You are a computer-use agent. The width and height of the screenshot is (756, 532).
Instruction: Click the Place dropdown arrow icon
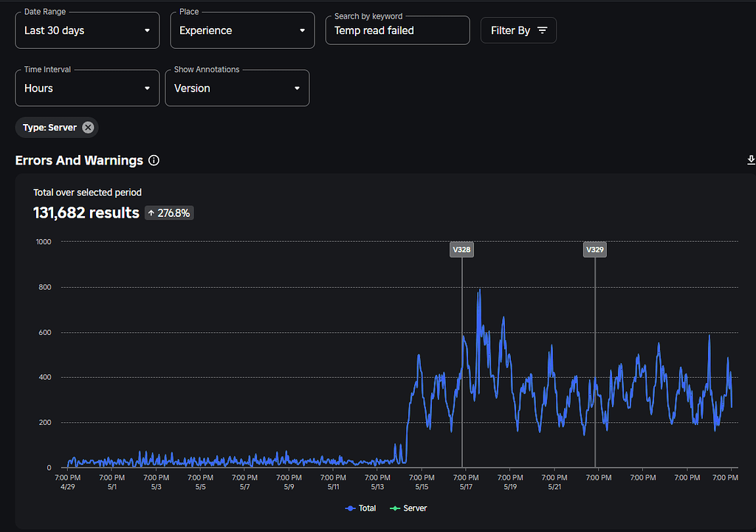click(302, 30)
